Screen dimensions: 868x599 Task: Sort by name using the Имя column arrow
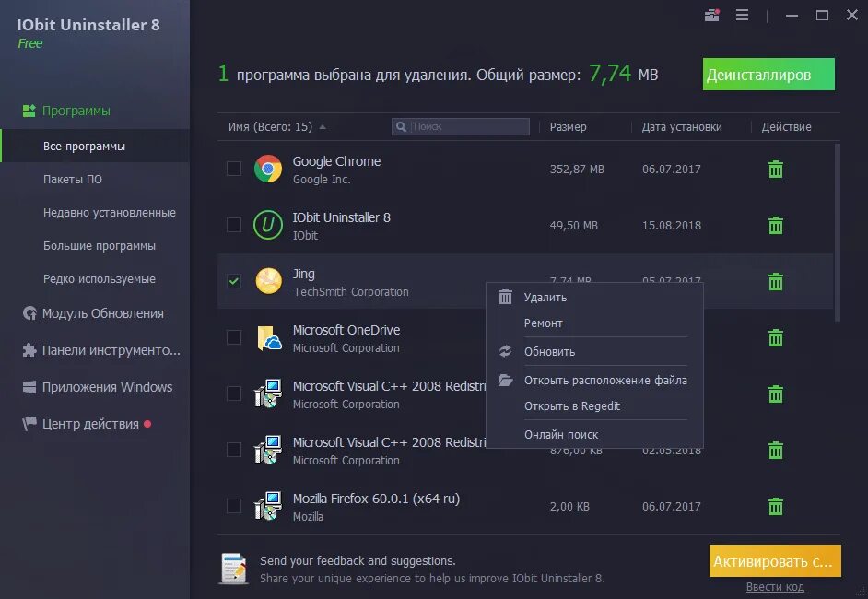tap(323, 127)
